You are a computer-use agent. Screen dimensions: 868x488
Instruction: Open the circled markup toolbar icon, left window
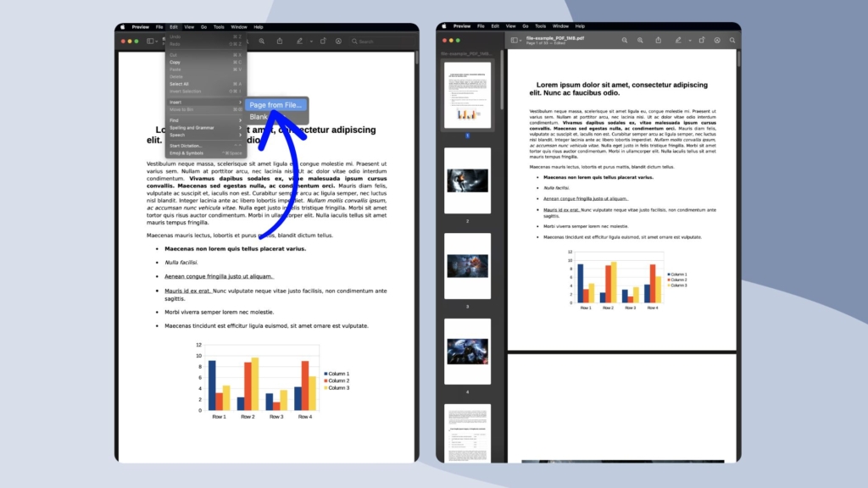[x=338, y=41]
